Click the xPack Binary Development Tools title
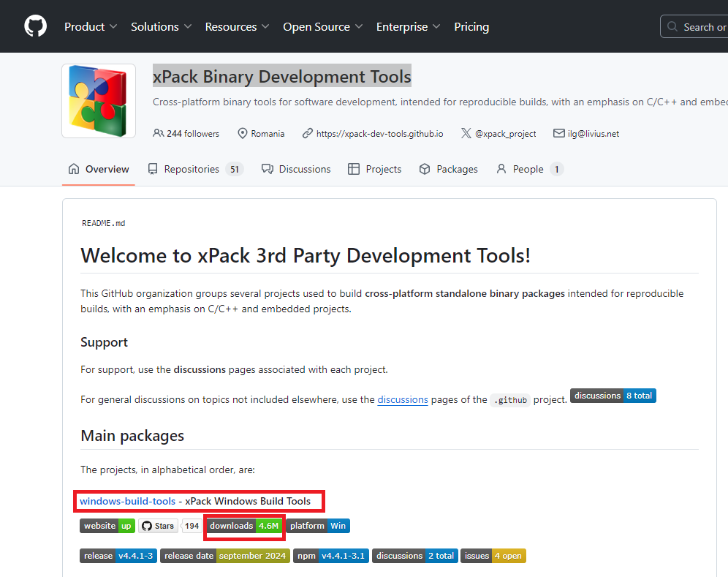Screen dimensions: 728x577 pyautogui.click(x=282, y=76)
